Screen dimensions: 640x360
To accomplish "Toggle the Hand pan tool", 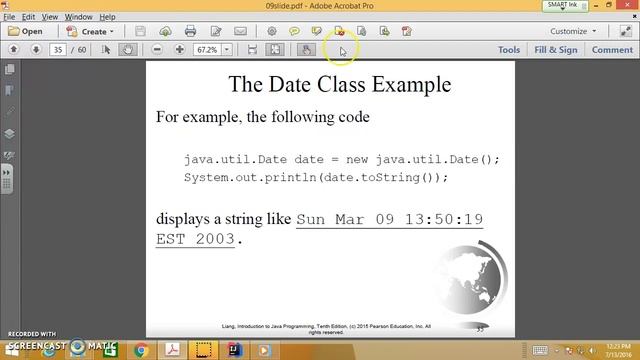I will [128, 49].
